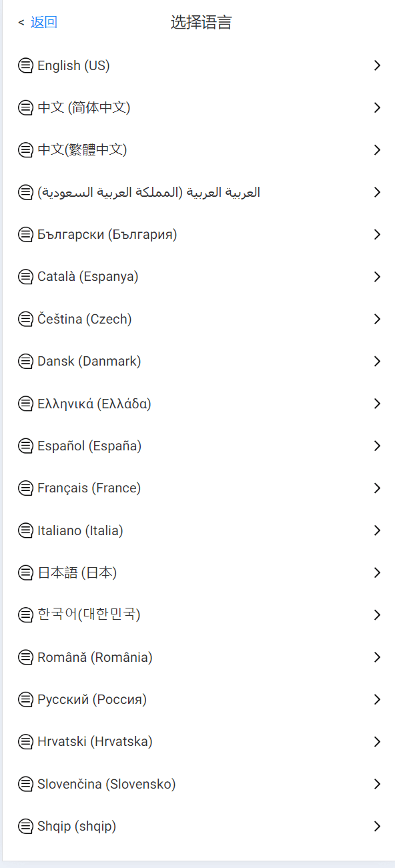Click the language icon next to 日本語 (日本)
Image resolution: width=395 pixels, height=868 pixels.
point(25,572)
